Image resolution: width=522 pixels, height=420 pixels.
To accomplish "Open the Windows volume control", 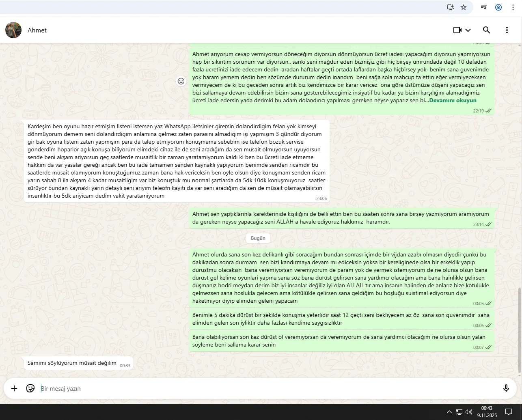I will click(469, 412).
